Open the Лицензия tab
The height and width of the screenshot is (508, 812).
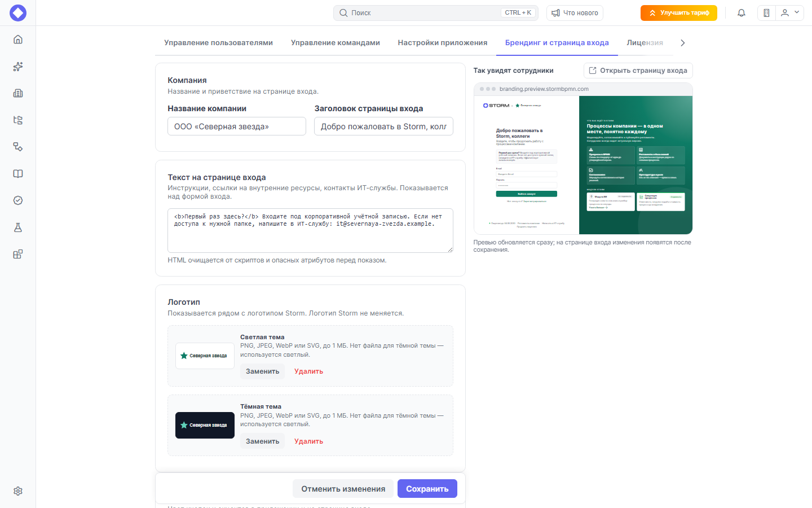coord(645,43)
